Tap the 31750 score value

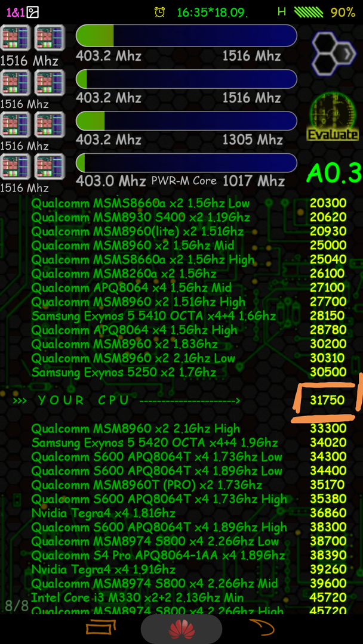pyautogui.click(x=327, y=401)
